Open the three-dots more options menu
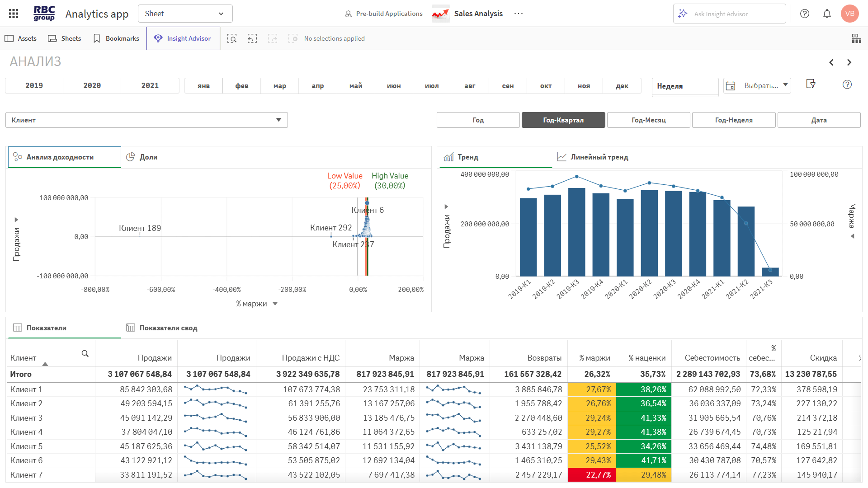Screen dimensions: 868x488 point(519,14)
